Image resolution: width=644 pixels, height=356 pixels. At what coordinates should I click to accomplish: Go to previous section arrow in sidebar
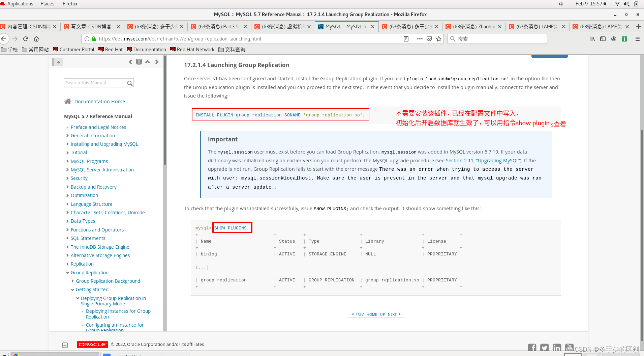point(130,62)
